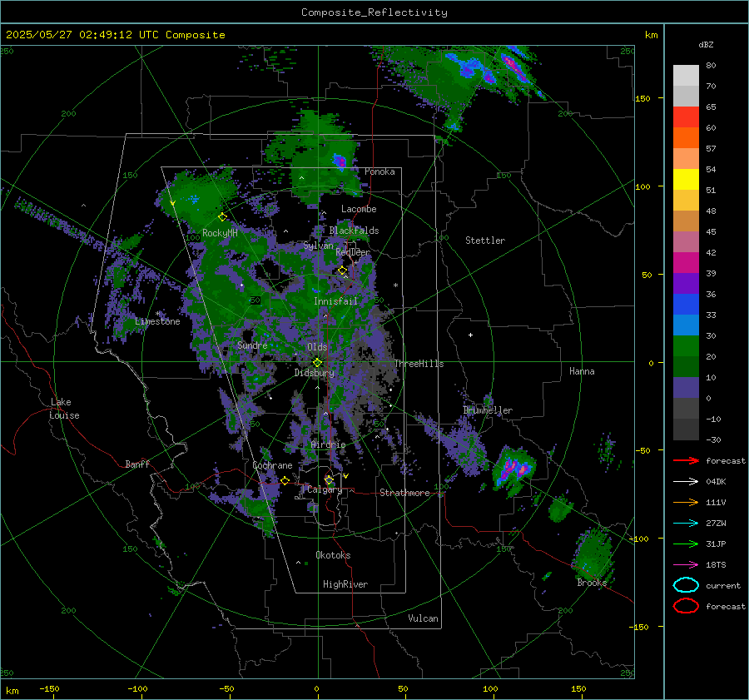749x700 pixels.
Task: Click the dBZ legend heading
Action: (706, 45)
